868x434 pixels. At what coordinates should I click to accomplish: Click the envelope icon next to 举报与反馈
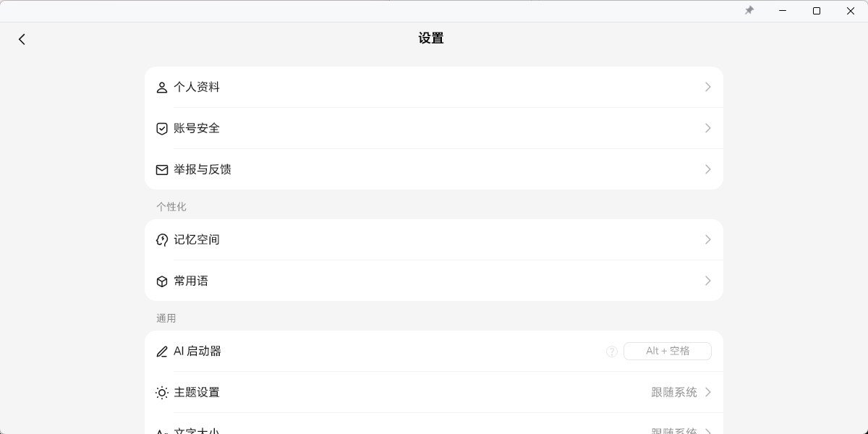162,169
